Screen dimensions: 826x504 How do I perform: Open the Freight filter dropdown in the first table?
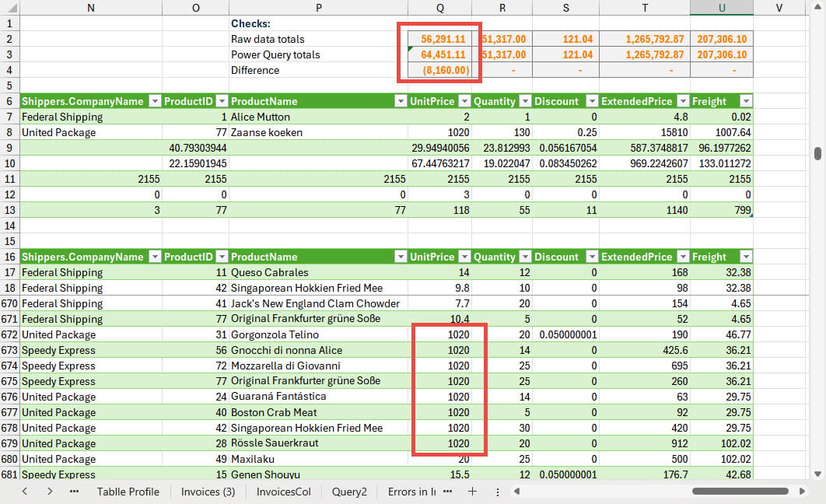click(x=744, y=101)
